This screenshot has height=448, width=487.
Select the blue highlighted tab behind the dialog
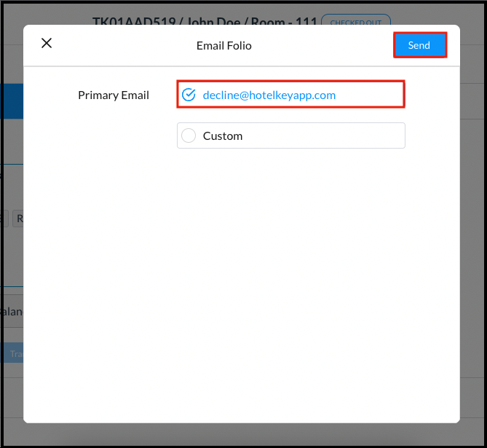click(x=12, y=101)
